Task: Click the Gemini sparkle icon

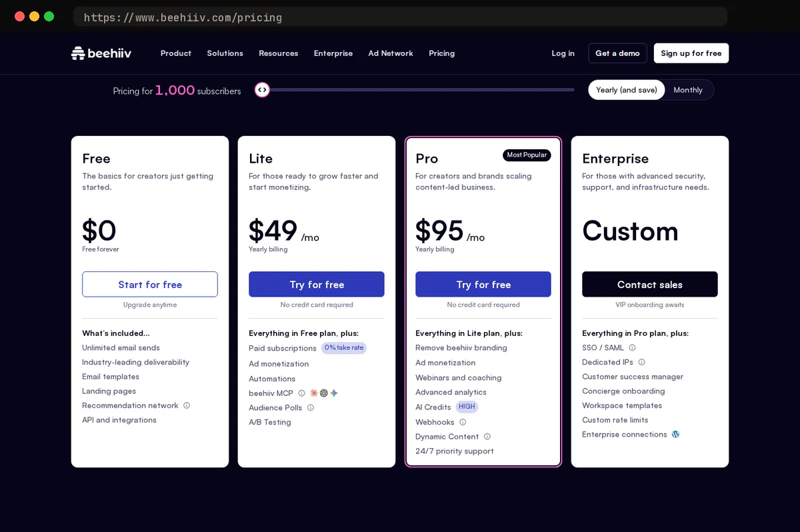Action: [x=334, y=393]
